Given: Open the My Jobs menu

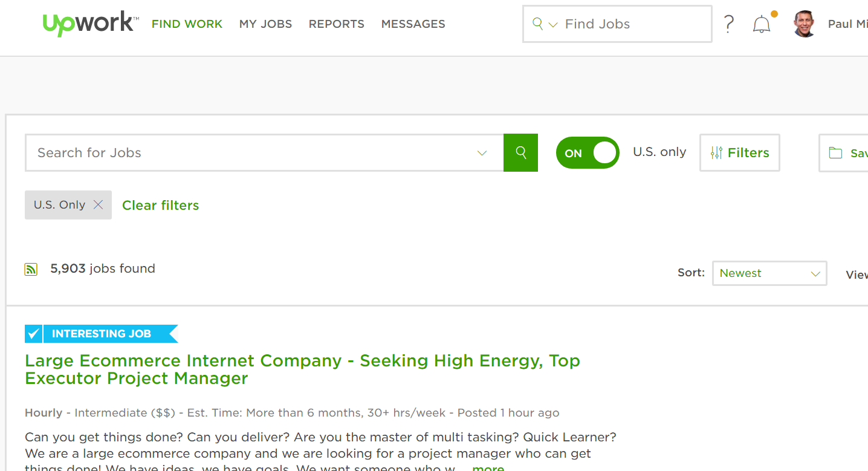Looking at the screenshot, I should [x=265, y=24].
